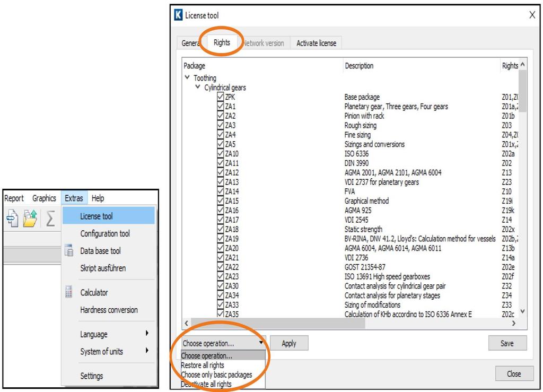Viewport: 543px width, 392px height.
Task: Toggle the ZA20 checkbox
Action: point(221,248)
